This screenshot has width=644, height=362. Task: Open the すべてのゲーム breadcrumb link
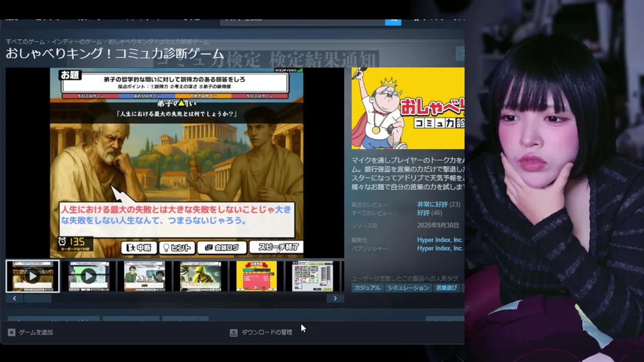[25, 42]
